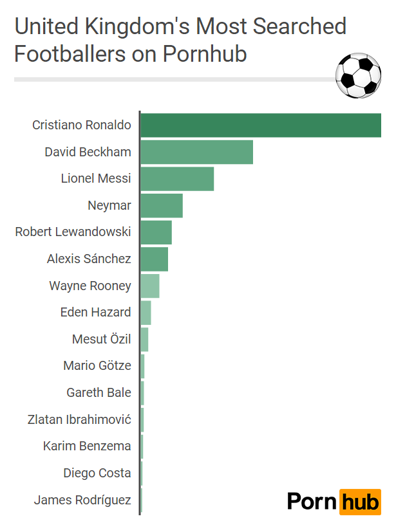The width and height of the screenshot is (396, 532).
Task: Click the Robert Lewandowski bar
Action: [x=156, y=232]
